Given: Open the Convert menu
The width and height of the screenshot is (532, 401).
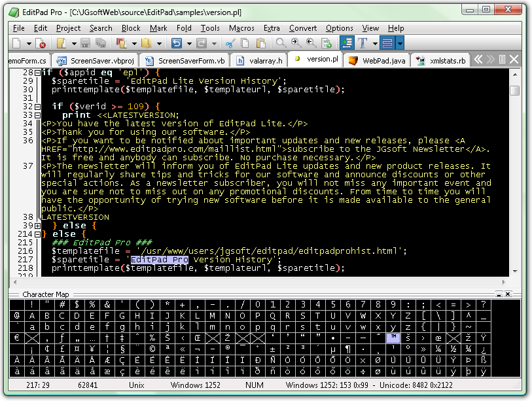Looking at the screenshot, I should 303,28.
